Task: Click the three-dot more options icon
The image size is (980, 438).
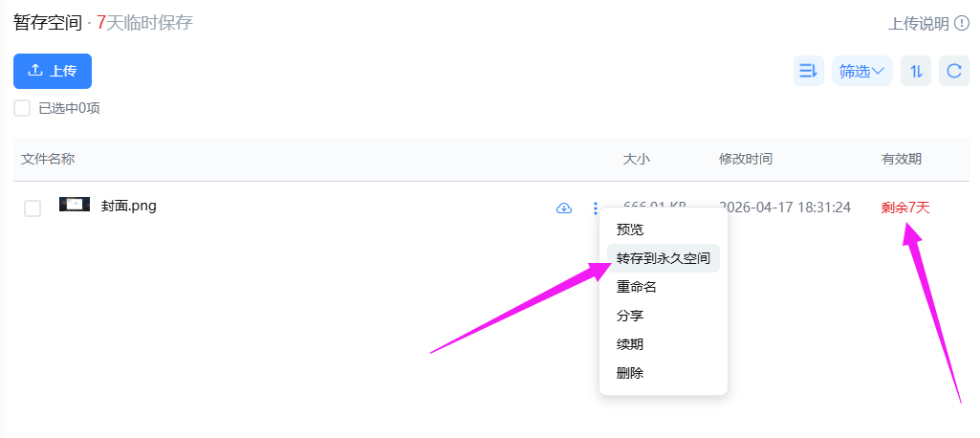Action: coord(595,208)
